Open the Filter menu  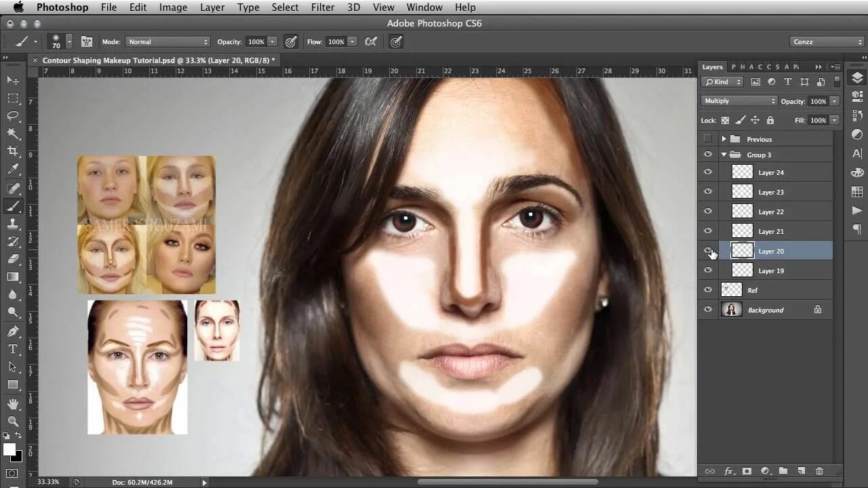[x=322, y=7]
